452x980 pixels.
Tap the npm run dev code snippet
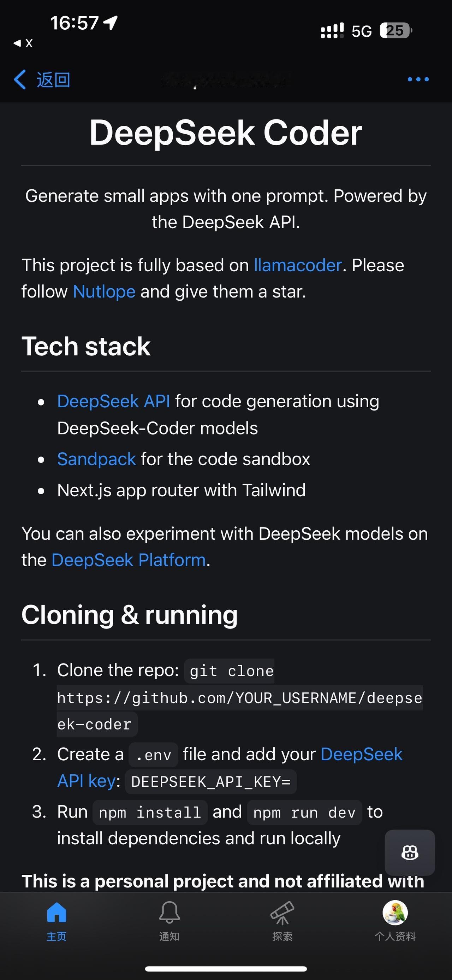pyautogui.click(x=304, y=813)
